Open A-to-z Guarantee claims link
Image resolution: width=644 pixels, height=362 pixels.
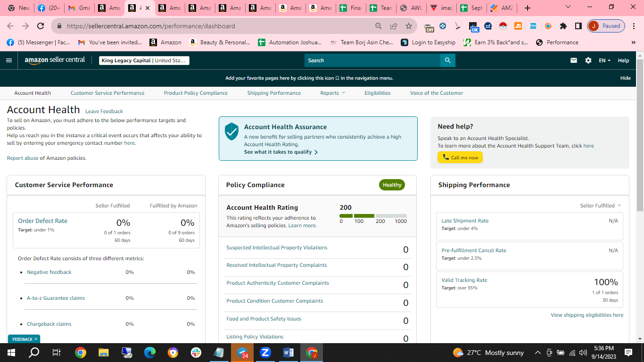click(x=56, y=298)
